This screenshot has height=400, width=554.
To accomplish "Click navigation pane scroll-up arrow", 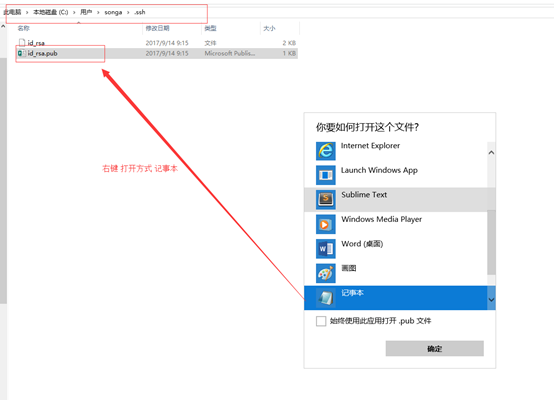I will click(3, 27).
